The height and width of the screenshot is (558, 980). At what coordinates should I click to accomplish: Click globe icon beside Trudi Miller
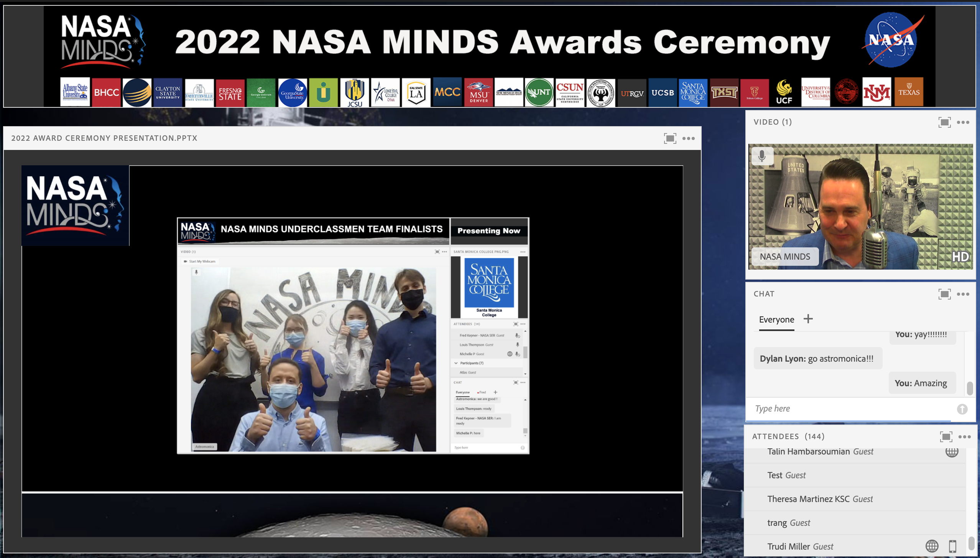pyautogui.click(x=932, y=546)
